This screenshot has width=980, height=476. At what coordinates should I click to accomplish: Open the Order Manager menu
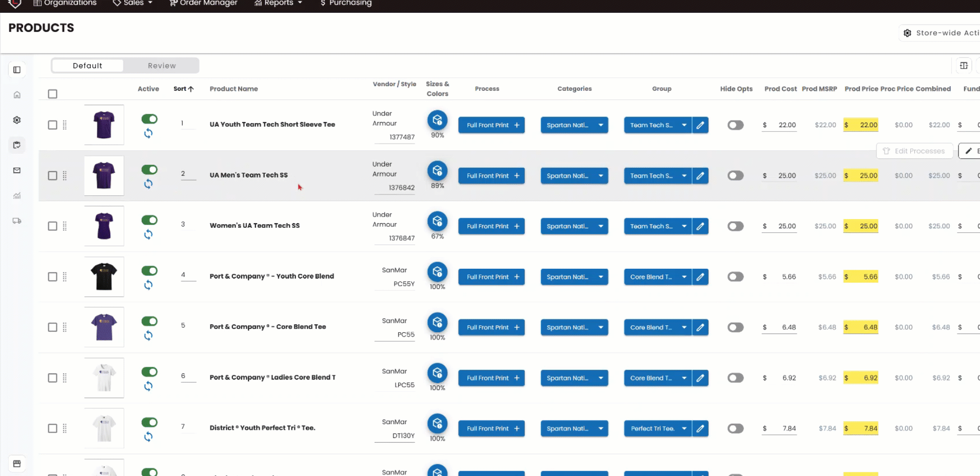click(204, 3)
